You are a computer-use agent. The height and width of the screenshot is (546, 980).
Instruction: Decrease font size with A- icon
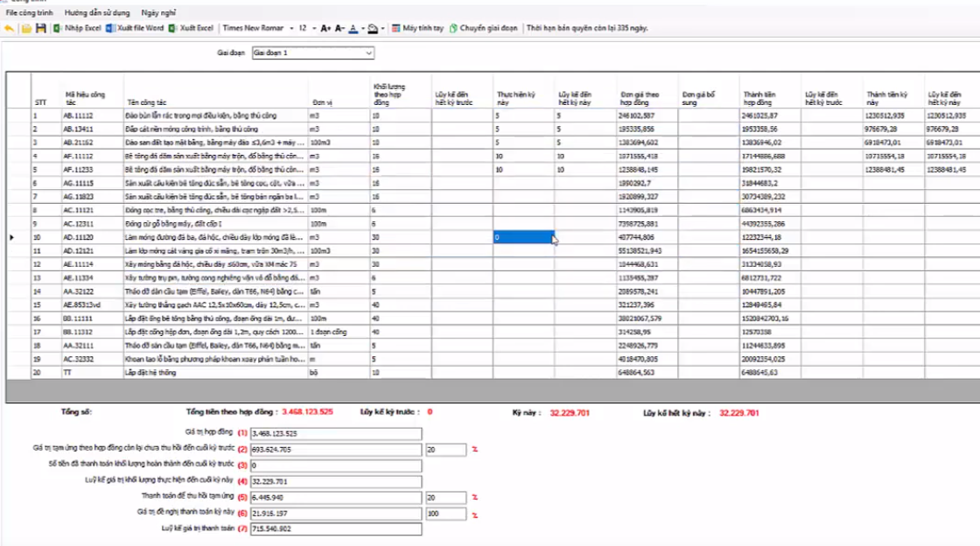pos(340,29)
